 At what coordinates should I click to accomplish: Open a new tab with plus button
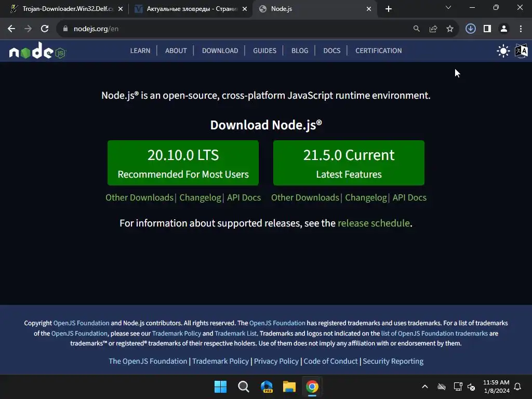pos(389,9)
